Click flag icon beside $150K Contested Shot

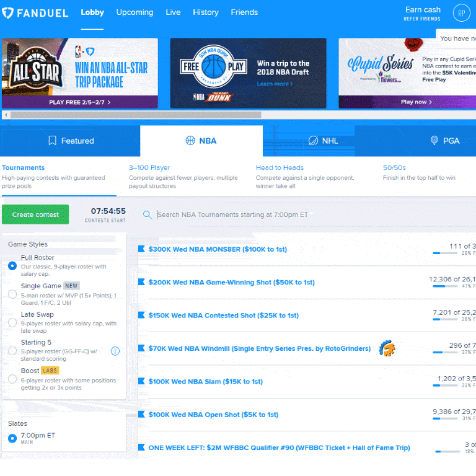pyautogui.click(x=141, y=315)
